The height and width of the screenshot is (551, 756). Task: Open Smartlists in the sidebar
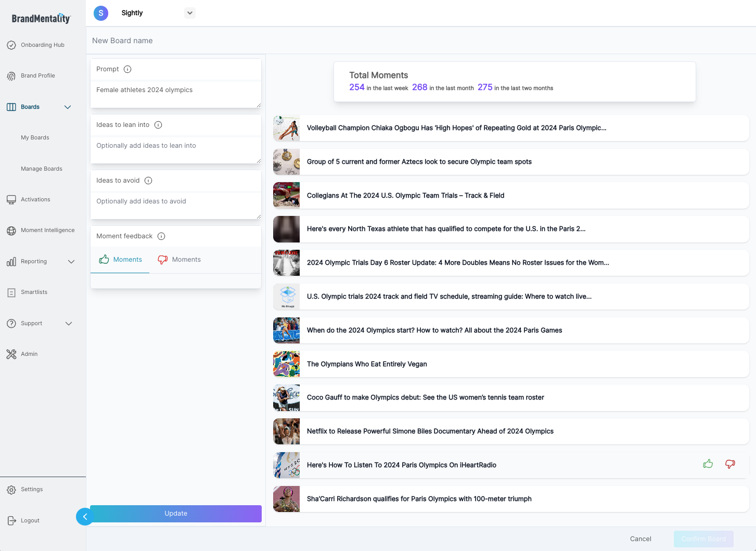point(34,292)
